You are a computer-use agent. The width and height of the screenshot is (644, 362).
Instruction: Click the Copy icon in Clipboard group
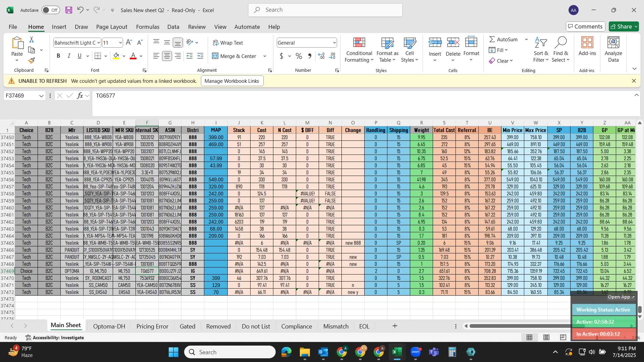click(32, 50)
